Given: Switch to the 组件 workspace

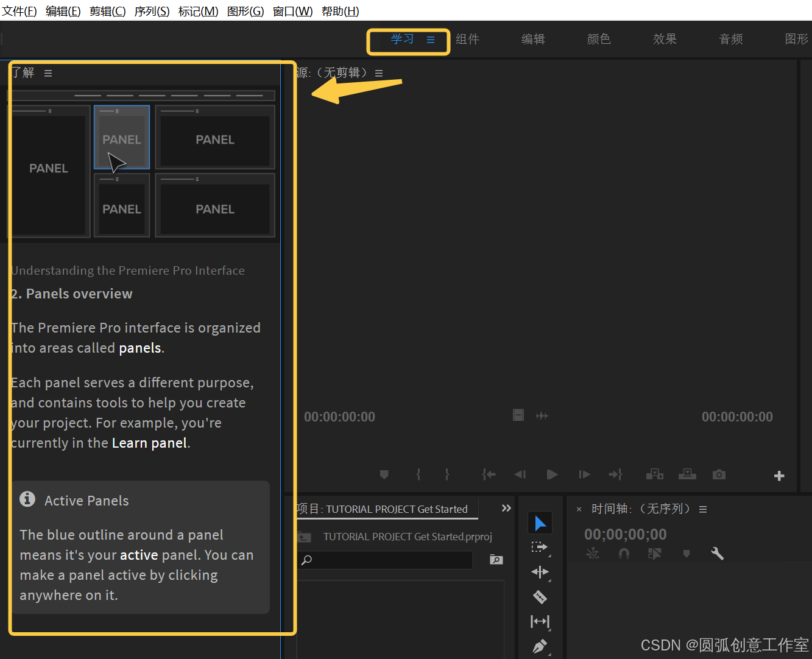Looking at the screenshot, I should 468,39.
